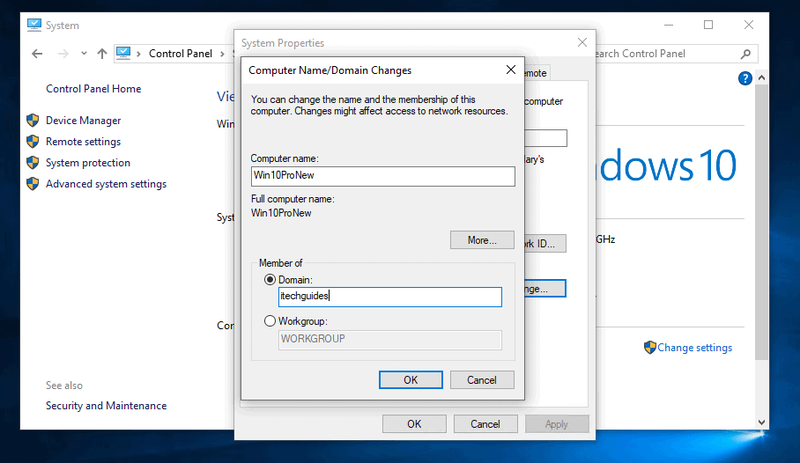Click the Computer name text field
Viewport: 800px width, 463px height.
pyautogui.click(x=383, y=176)
